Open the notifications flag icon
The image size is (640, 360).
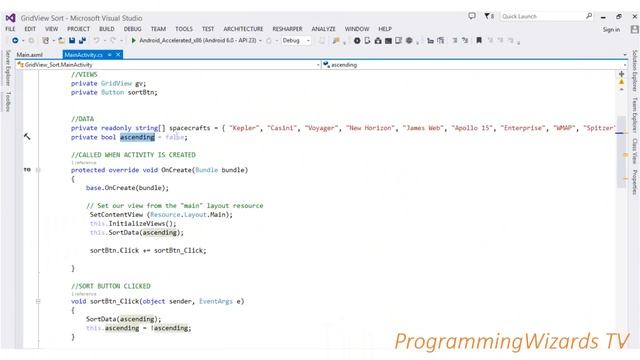tap(487, 16)
